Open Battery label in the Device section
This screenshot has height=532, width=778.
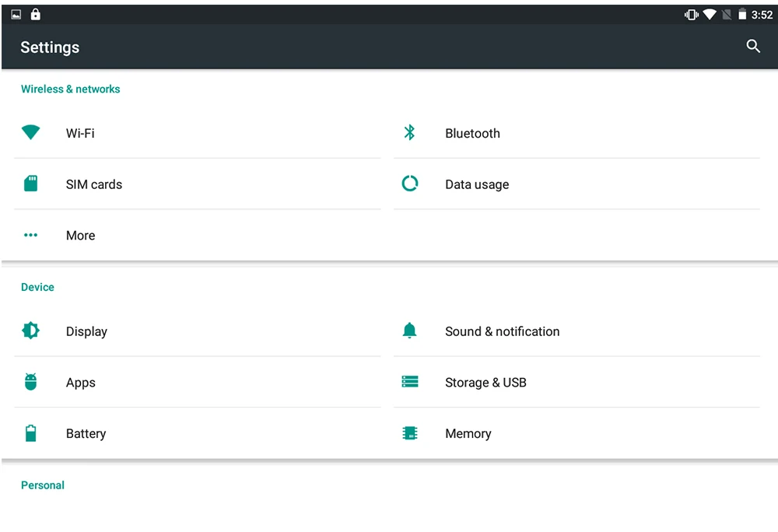pyautogui.click(x=86, y=433)
